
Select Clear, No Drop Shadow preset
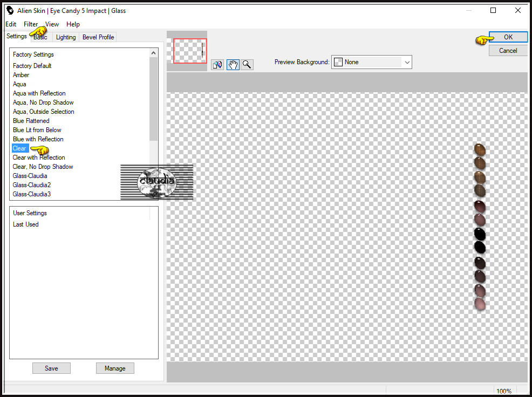point(43,167)
